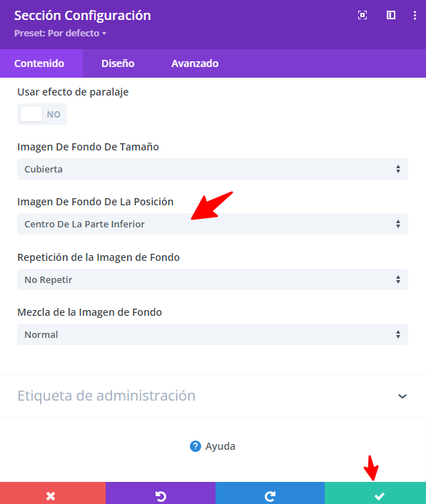The image size is (426, 504).
Task: Click the Etiqueta de administración heading
Action: (106, 396)
